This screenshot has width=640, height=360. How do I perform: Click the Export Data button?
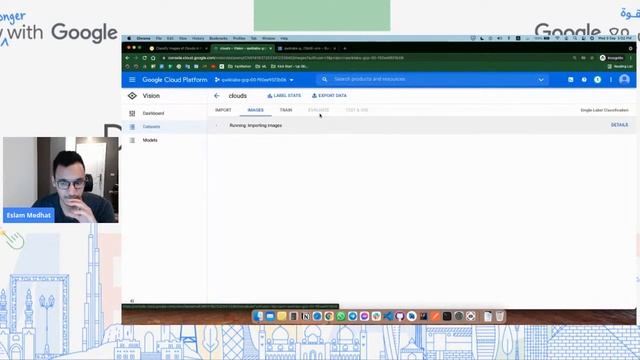click(329, 96)
